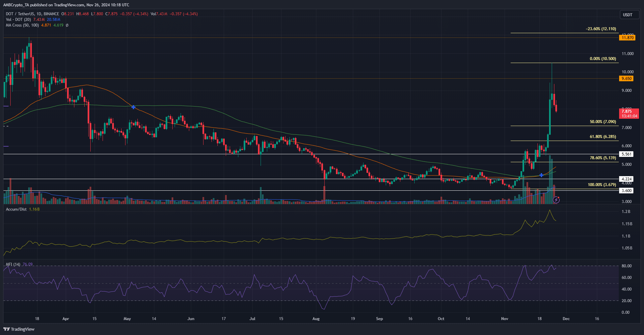Click the Aug label on time axis
644x335 pixels.
click(x=316, y=319)
